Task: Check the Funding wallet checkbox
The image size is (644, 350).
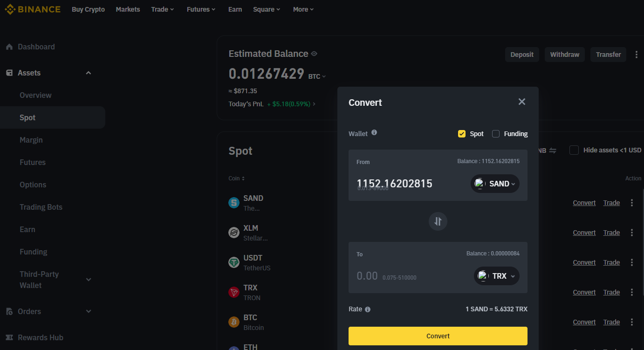Action: [x=496, y=134]
